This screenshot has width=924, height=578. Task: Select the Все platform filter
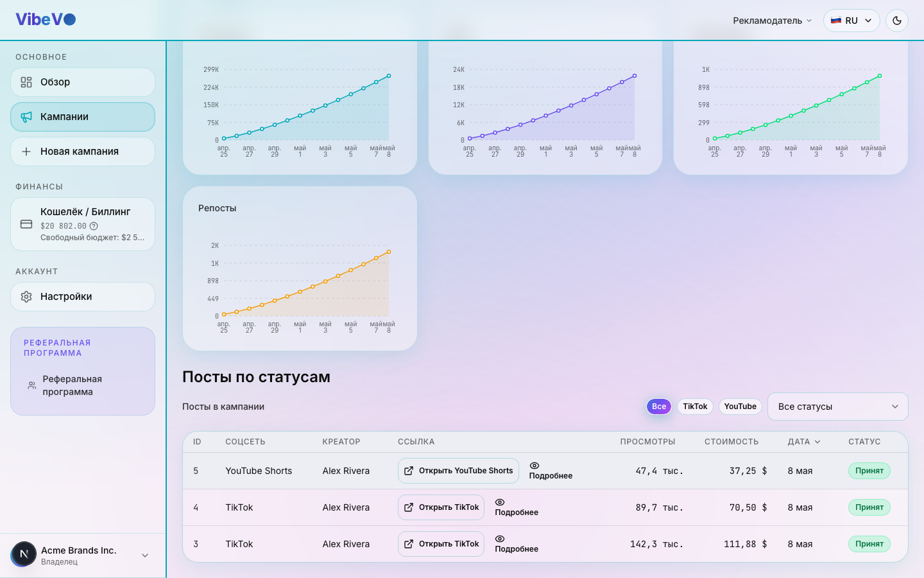click(x=659, y=407)
